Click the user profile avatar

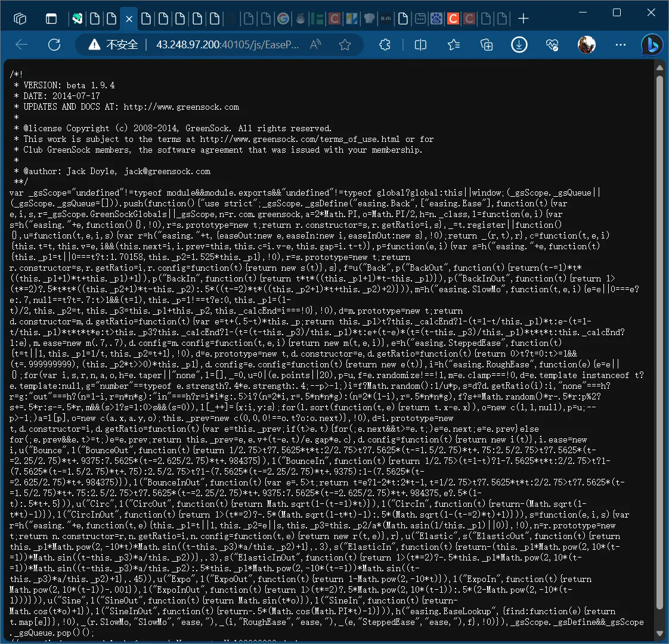click(x=587, y=45)
